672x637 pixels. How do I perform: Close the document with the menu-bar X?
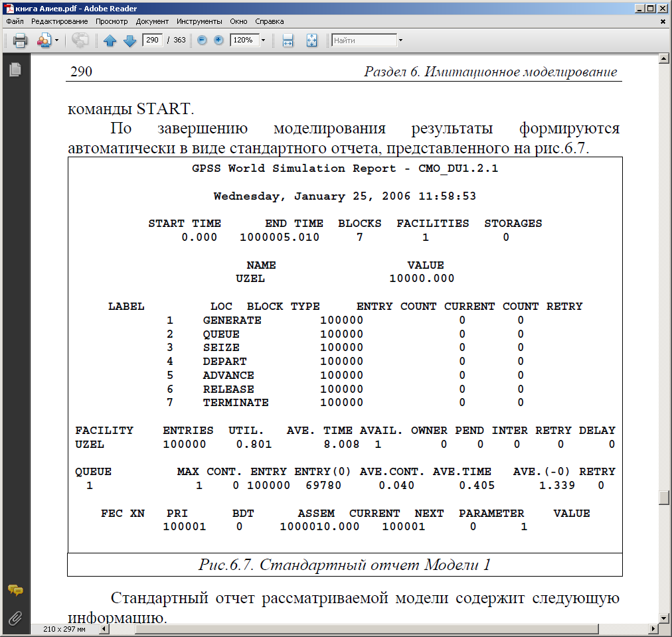tap(663, 21)
